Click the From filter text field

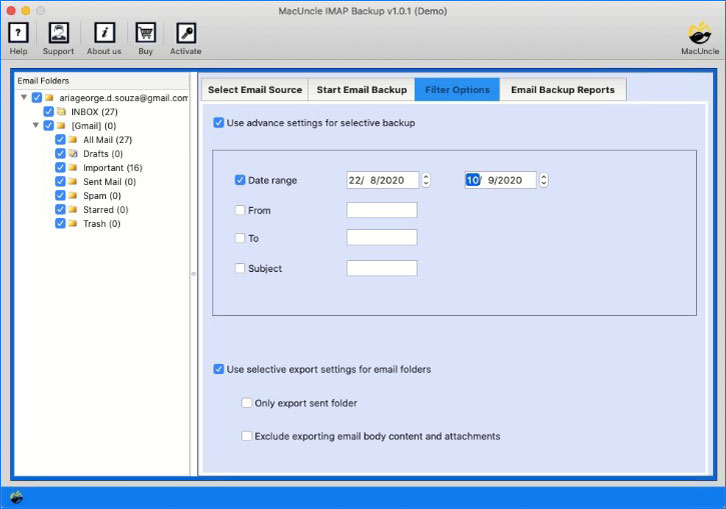pyautogui.click(x=381, y=210)
